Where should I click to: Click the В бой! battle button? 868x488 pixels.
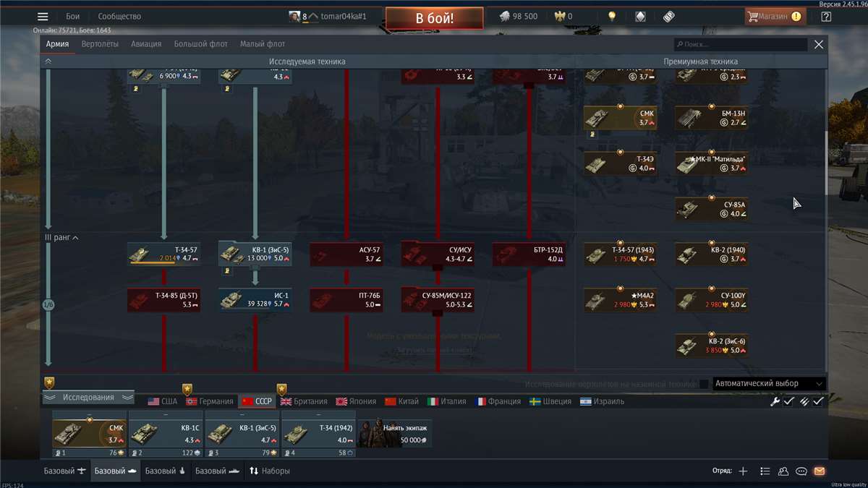(x=435, y=18)
